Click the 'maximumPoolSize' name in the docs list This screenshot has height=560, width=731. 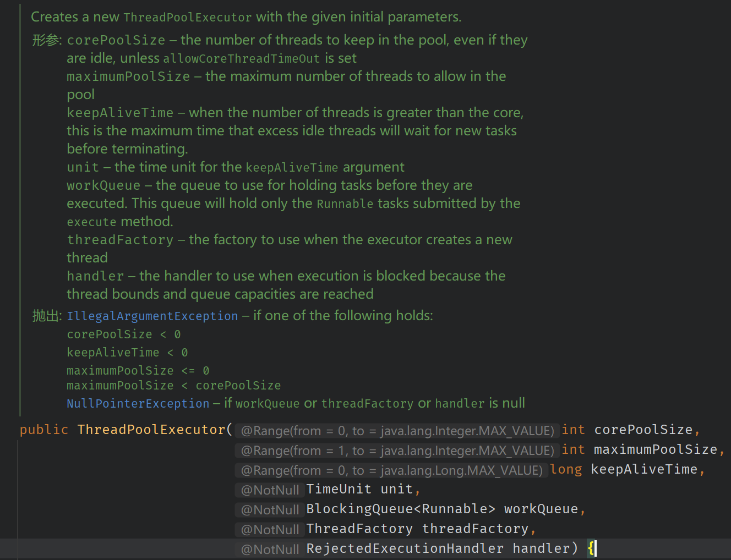pos(128,76)
